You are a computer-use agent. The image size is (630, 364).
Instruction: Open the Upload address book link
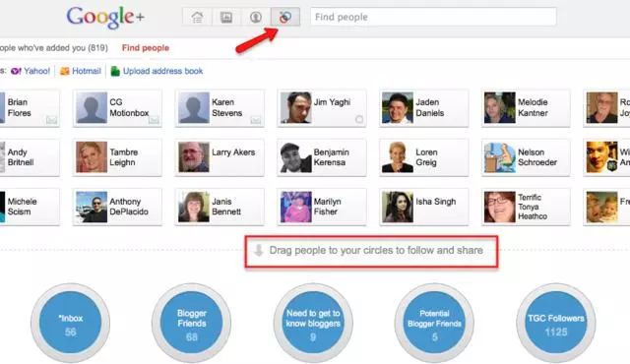[x=162, y=71]
